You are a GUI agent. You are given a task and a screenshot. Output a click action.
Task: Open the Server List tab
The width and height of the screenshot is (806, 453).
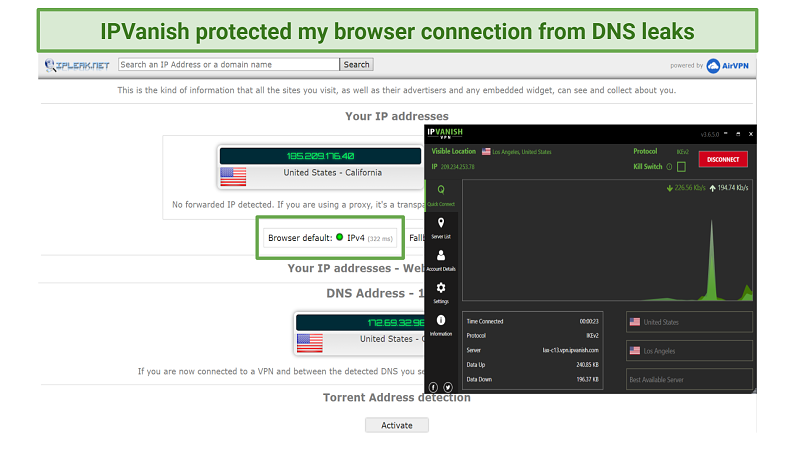441,228
